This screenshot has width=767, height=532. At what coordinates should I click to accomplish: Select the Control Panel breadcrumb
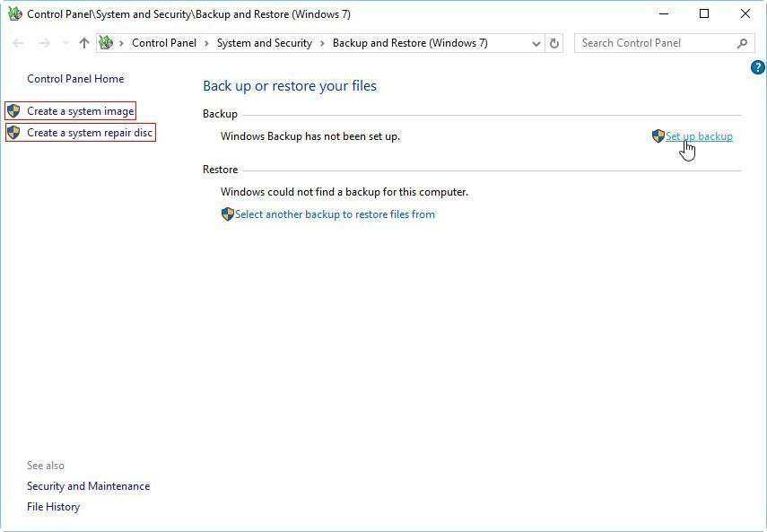coord(164,43)
